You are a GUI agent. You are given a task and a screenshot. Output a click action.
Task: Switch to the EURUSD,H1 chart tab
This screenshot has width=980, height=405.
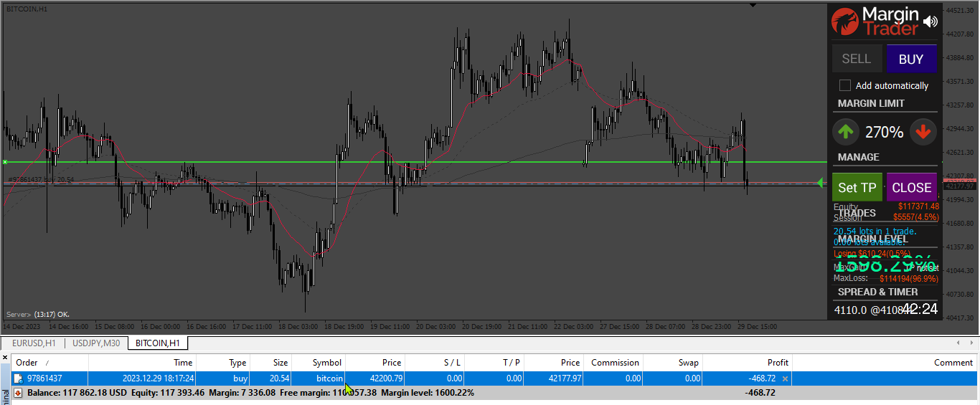tap(34, 343)
